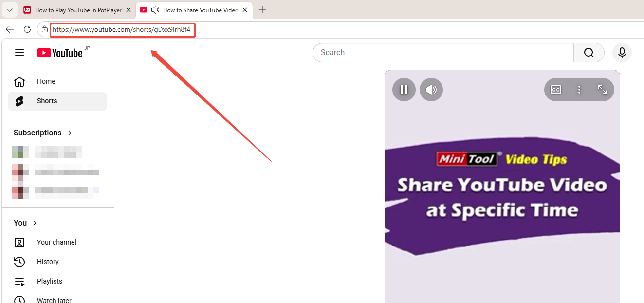Open the Watch later clock icon
The image size is (644, 303).
19,300
